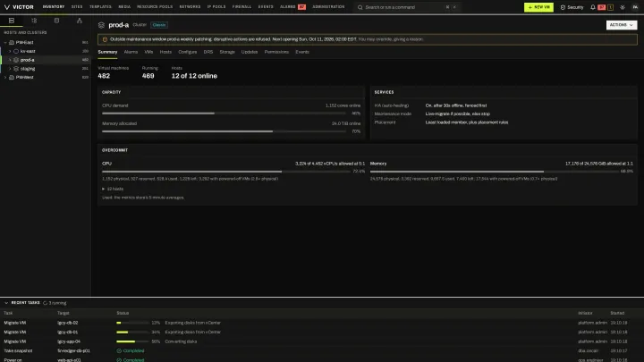
Task: Toggle the theme icon beside the avatar
Action: pyautogui.click(x=623, y=7)
